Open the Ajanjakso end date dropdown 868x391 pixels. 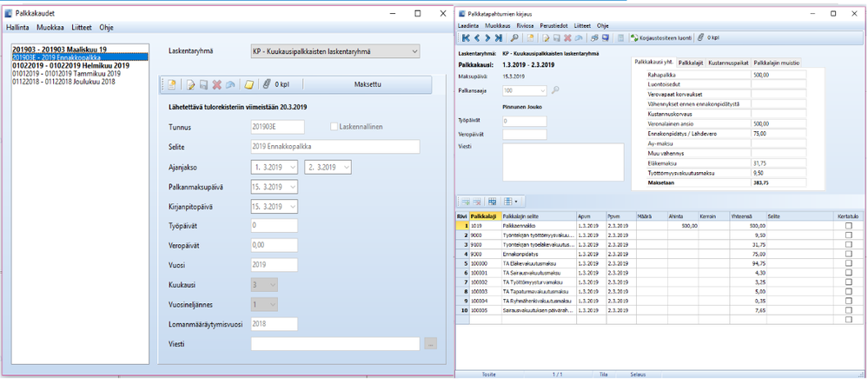coord(346,167)
